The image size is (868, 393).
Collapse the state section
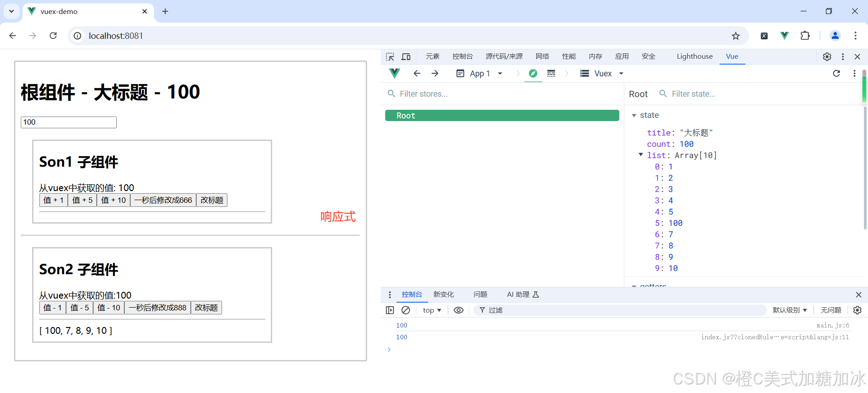coord(634,116)
